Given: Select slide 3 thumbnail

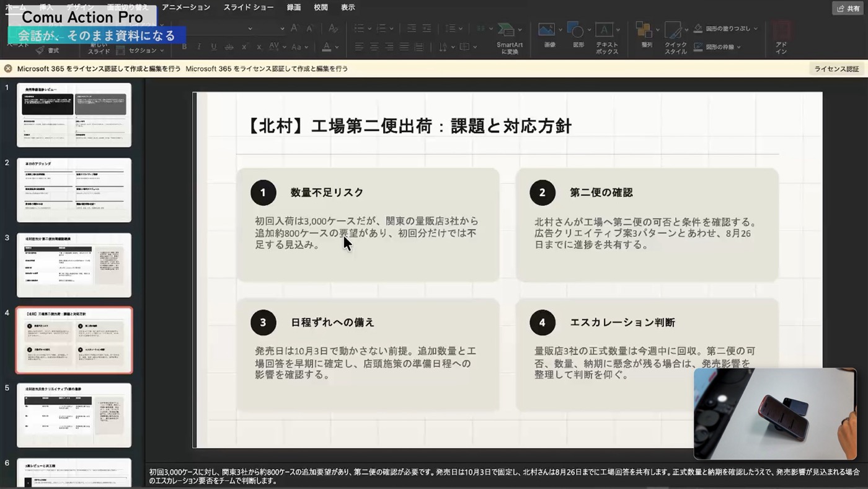Looking at the screenshot, I should 74,265.
